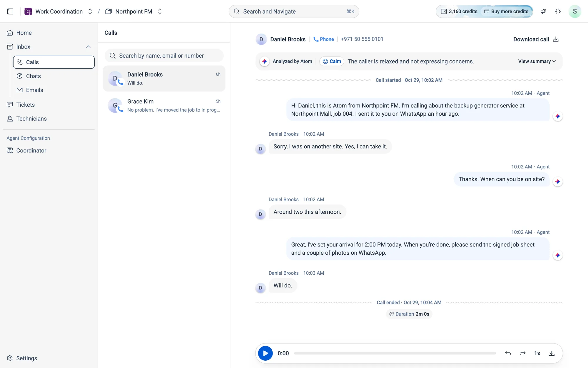Click Buy more credits

point(506,11)
